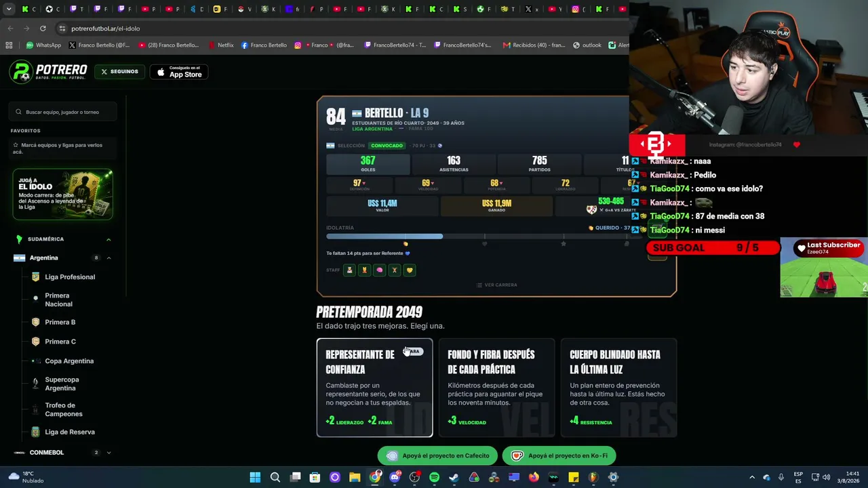Click the yellow heart staff icon
Image resolution: width=868 pixels, height=488 pixels.
[x=410, y=270]
